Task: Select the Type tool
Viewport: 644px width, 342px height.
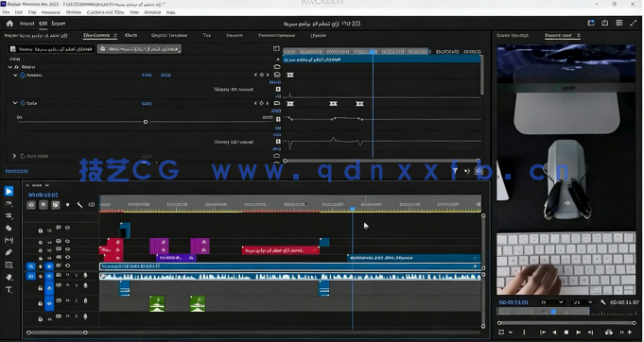Action: coord(9,289)
